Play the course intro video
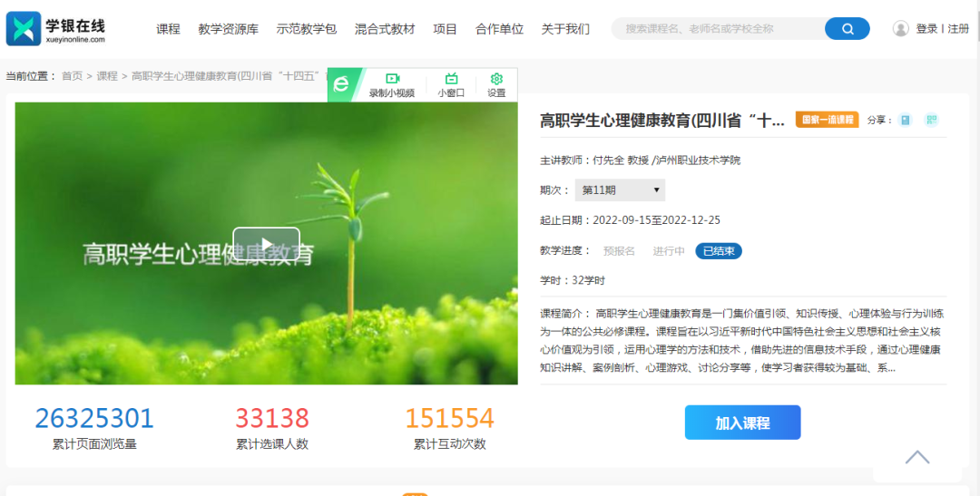 click(x=266, y=244)
